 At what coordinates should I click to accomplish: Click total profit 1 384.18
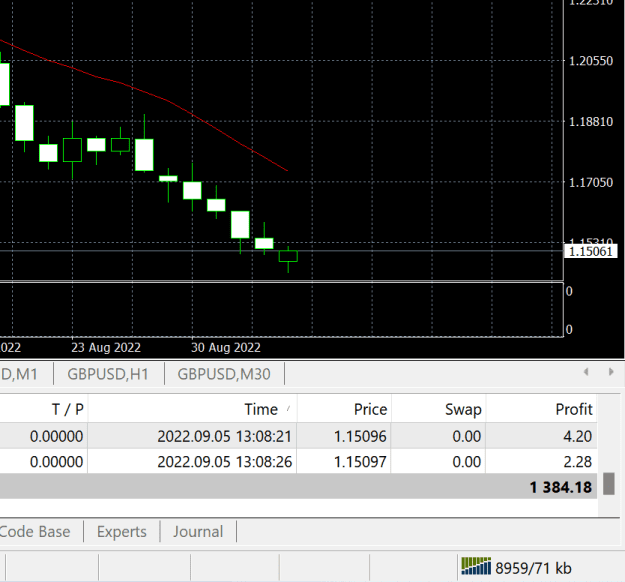click(x=561, y=487)
